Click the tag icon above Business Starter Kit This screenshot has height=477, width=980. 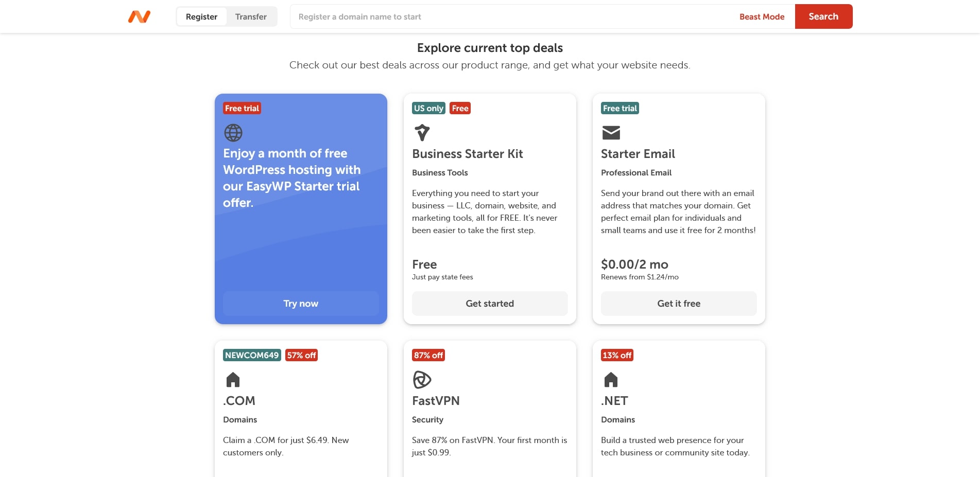click(422, 132)
